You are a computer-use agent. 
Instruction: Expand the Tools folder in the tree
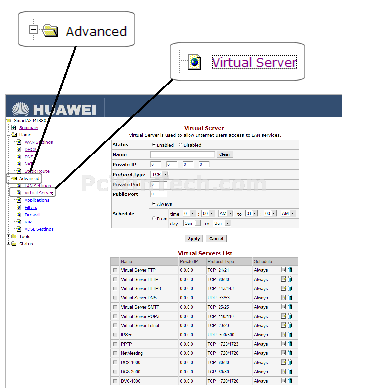(8, 236)
